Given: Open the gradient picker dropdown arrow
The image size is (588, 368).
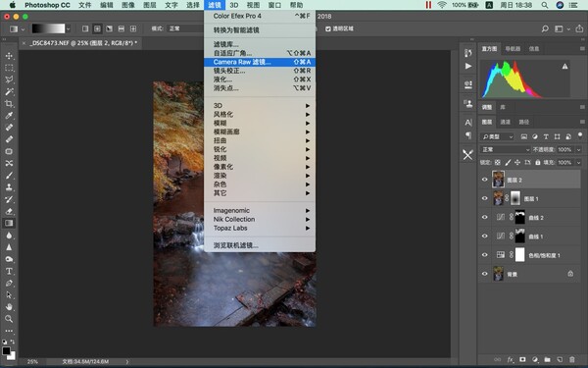Looking at the screenshot, I should pyautogui.click(x=69, y=28).
